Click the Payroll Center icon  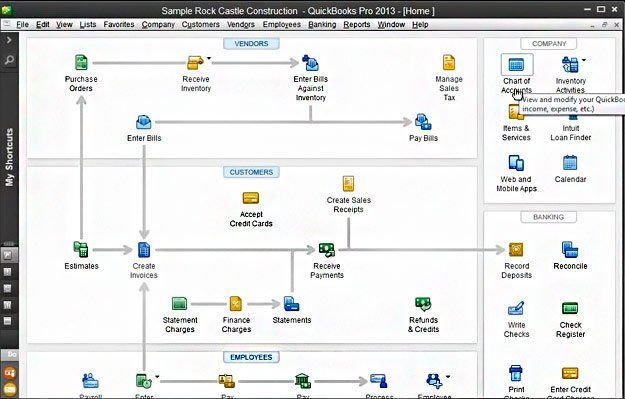(x=90, y=381)
